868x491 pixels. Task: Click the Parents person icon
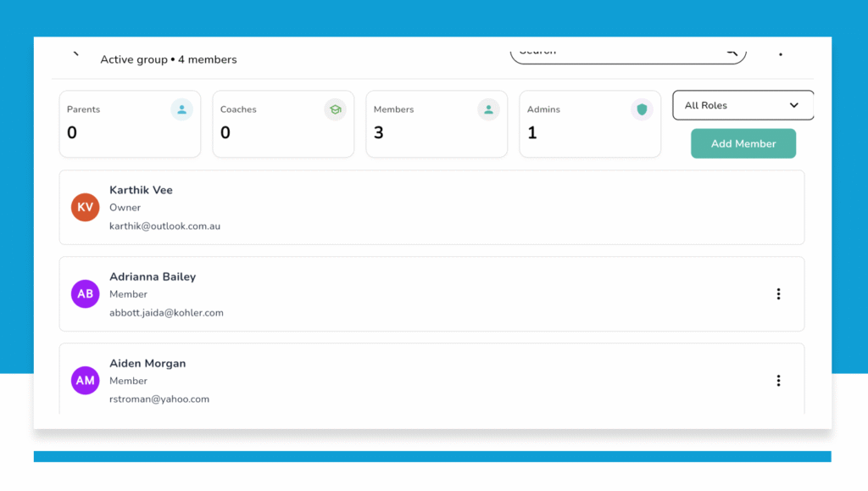pos(181,109)
